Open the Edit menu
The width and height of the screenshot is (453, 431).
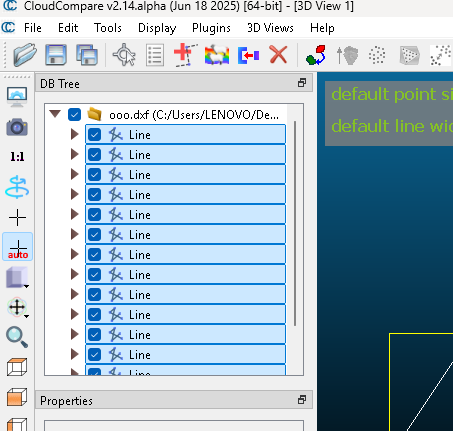pos(68,28)
